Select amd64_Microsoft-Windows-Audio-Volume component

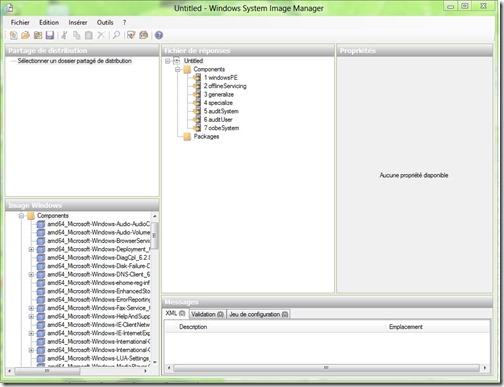pyautogui.click(x=99, y=232)
